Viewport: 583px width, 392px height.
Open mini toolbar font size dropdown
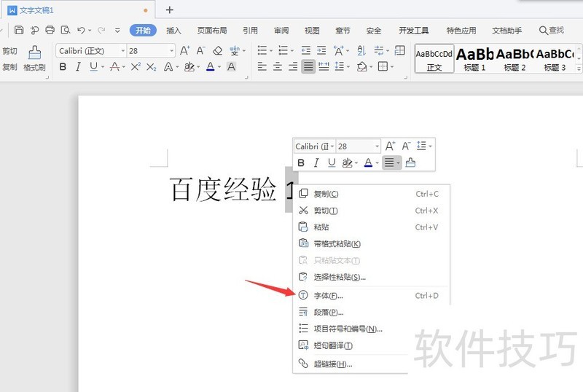[x=377, y=146]
